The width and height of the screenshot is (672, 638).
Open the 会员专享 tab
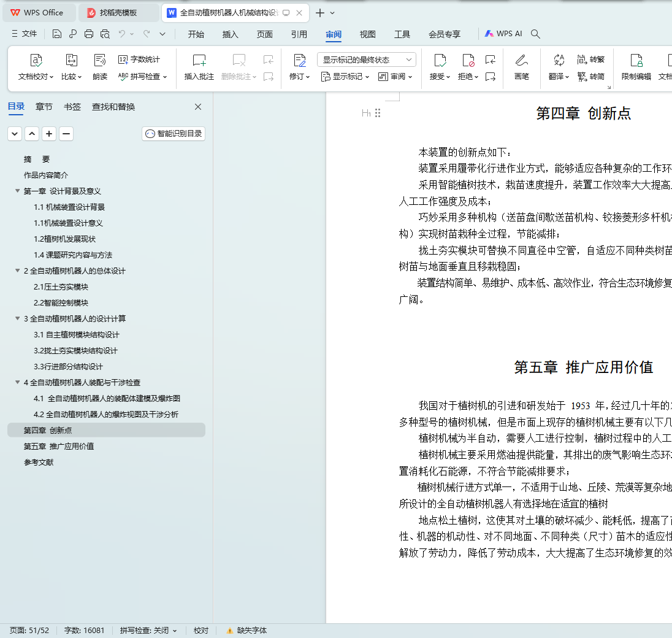coord(445,34)
